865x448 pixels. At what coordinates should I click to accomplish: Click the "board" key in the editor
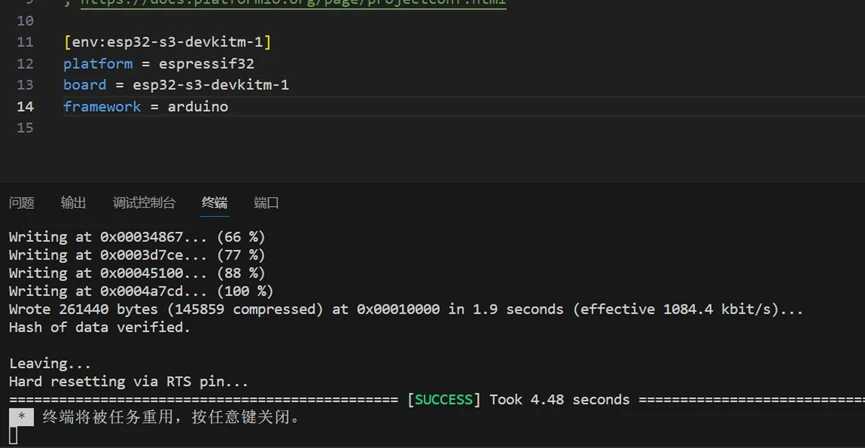click(84, 85)
